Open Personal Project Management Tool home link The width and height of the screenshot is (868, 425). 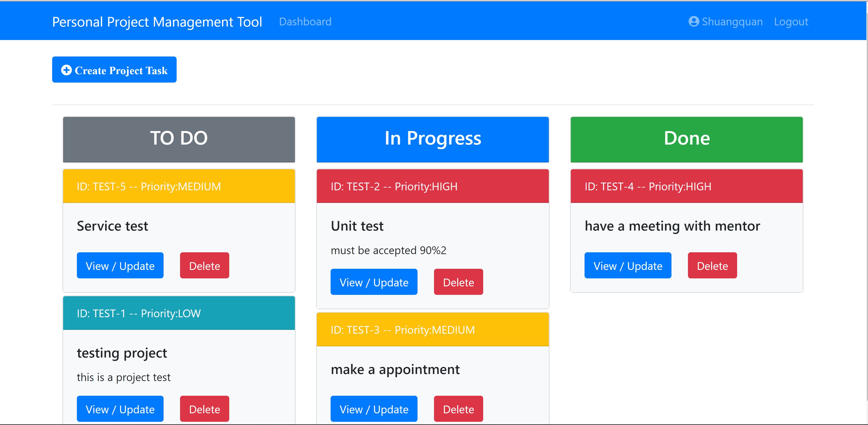click(x=157, y=22)
